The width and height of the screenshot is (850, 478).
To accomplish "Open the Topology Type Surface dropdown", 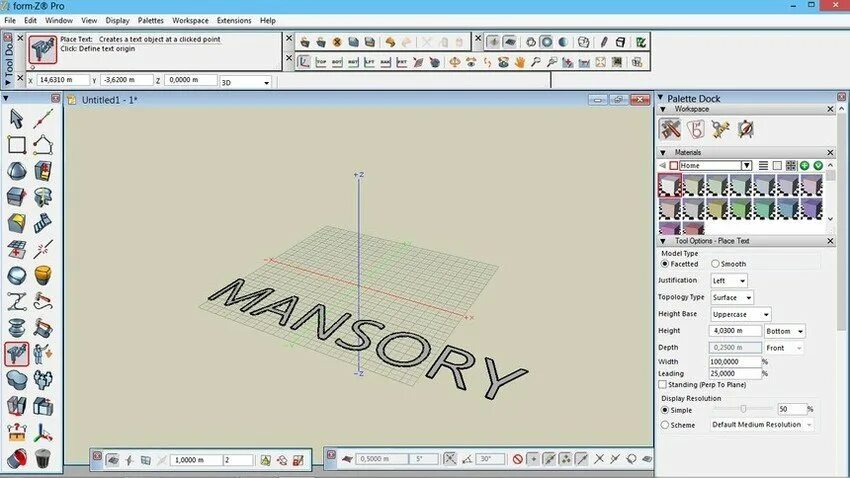I will coord(732,298).
